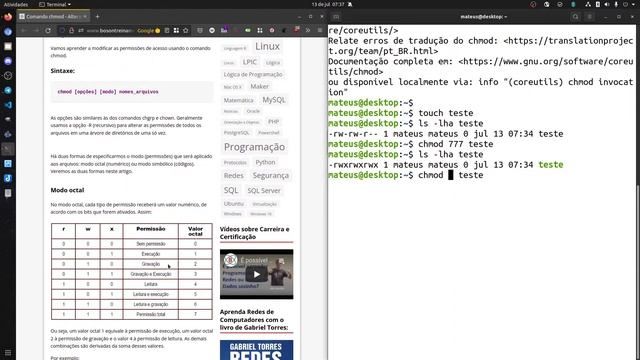Image resolution: width=640 pixels, height=360 pixels.
Task: Open the PHP tag link
Action: pyautogui.click(x=273, y=122)
